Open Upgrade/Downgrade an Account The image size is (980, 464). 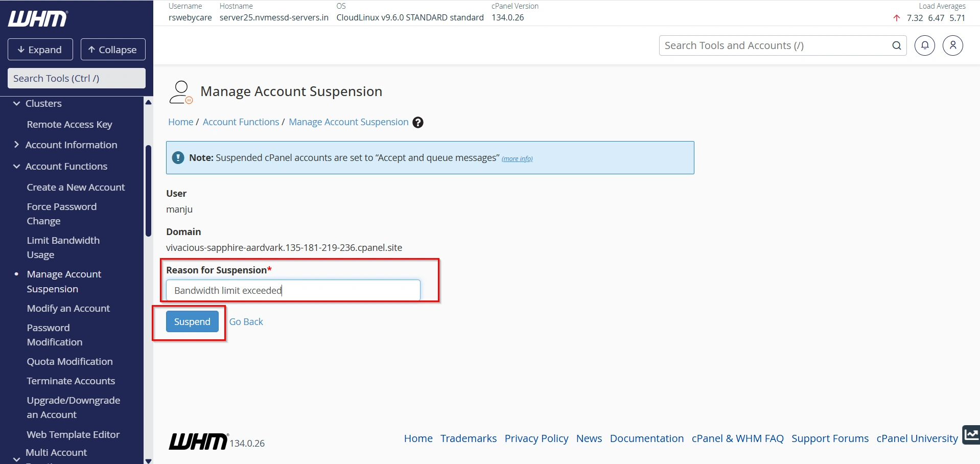(x=74, y=408)
